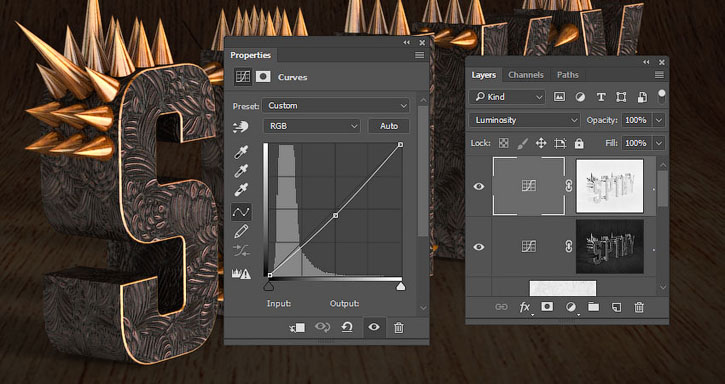
Task: Click the reset adjustment defaults icon
Action: tap(347, 328)
